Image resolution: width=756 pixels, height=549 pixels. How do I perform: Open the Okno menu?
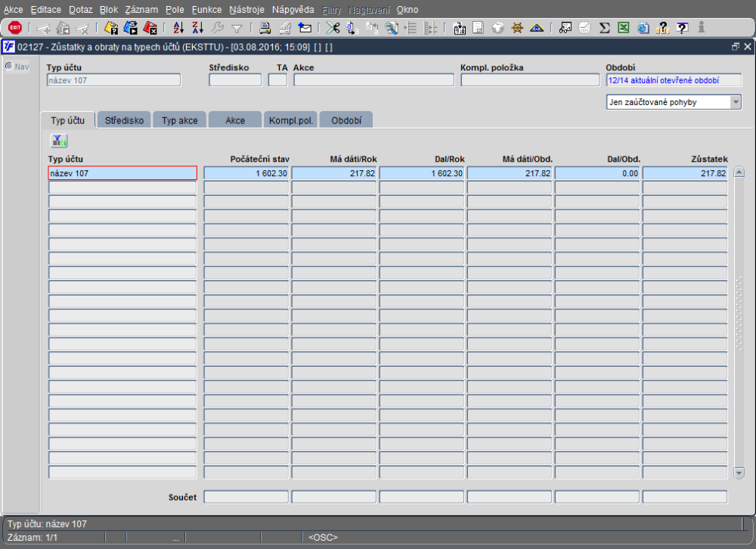(x=407, y=10)
